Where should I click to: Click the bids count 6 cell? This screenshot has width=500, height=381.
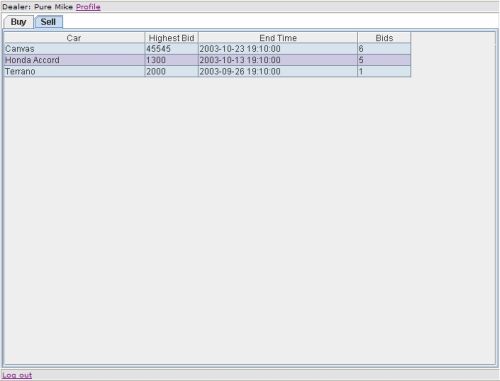(x=384, y=49)
